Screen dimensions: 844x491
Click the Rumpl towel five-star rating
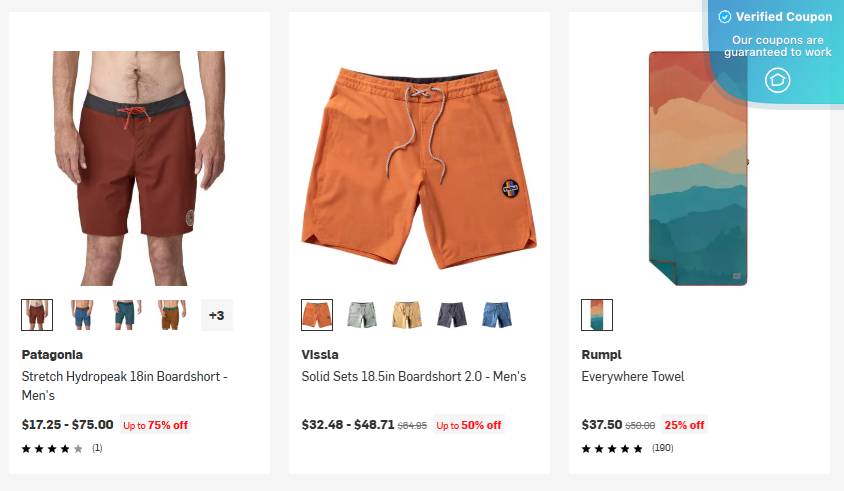[612, 449]
